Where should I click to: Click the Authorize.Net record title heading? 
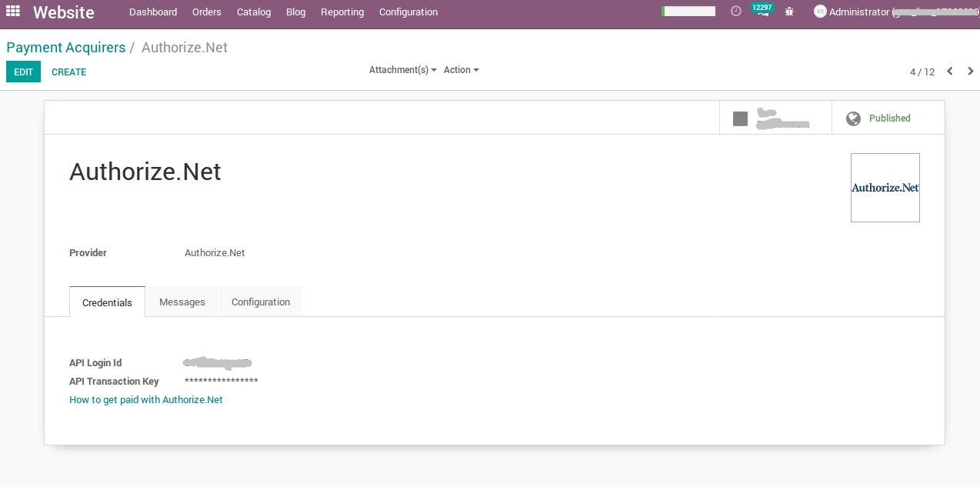[x=145, y=171]
